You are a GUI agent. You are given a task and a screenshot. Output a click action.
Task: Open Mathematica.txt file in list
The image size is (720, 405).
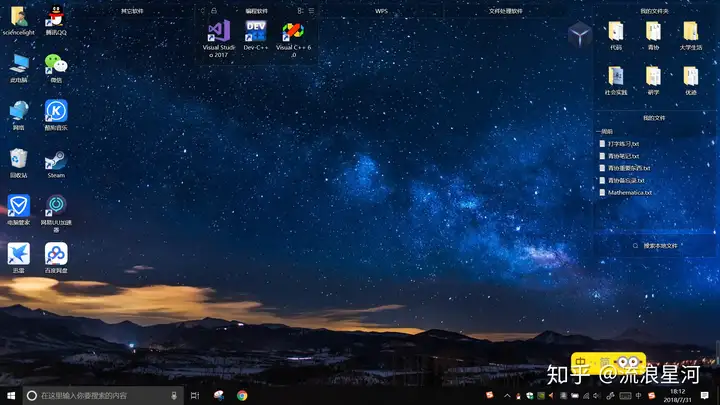pyautogui.click(x=629, y=192)
